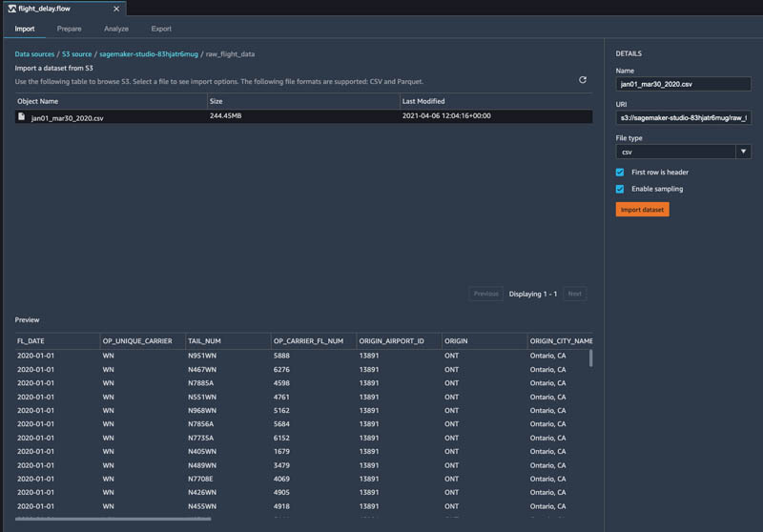763x532 pixels.
Task: Click the N7708E tail number cell
Action: [200, 479]
